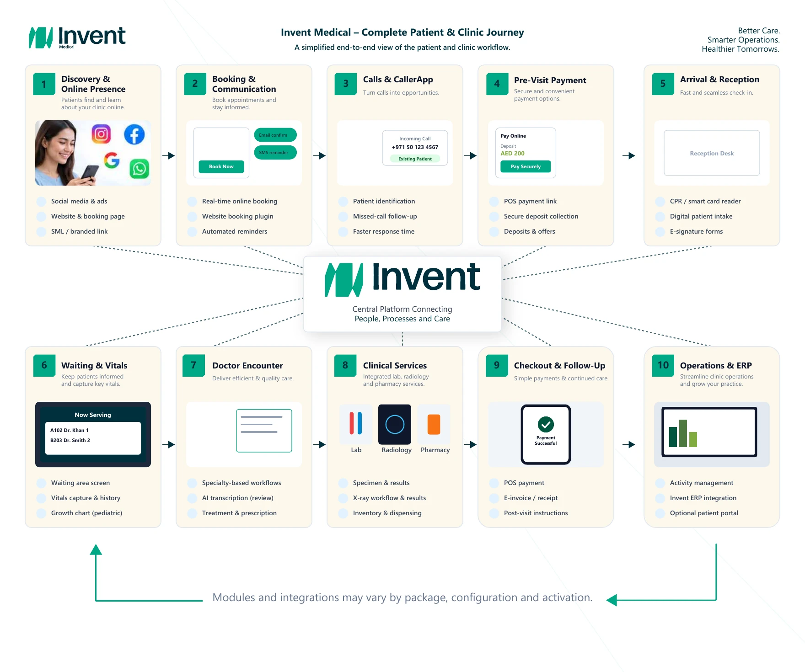Screen dimensions: 805x672
Task: Click the 'Calls & CallerApp' heading
Action: [x=398, y=80]
